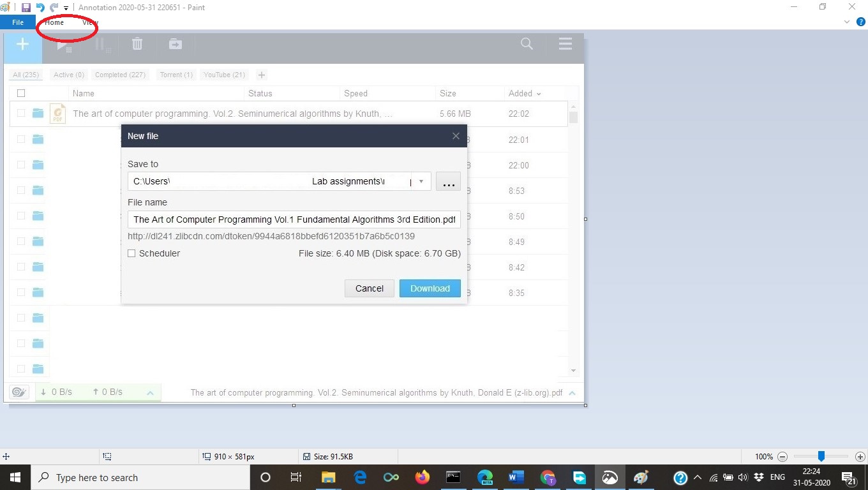Close the New file dialog
The image size is (868, 490).
pos(456,136)
